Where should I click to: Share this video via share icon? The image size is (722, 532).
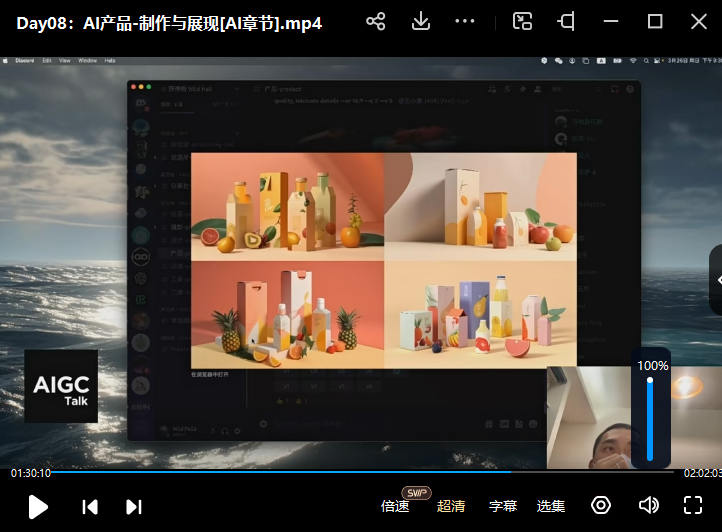pos(376,22)
